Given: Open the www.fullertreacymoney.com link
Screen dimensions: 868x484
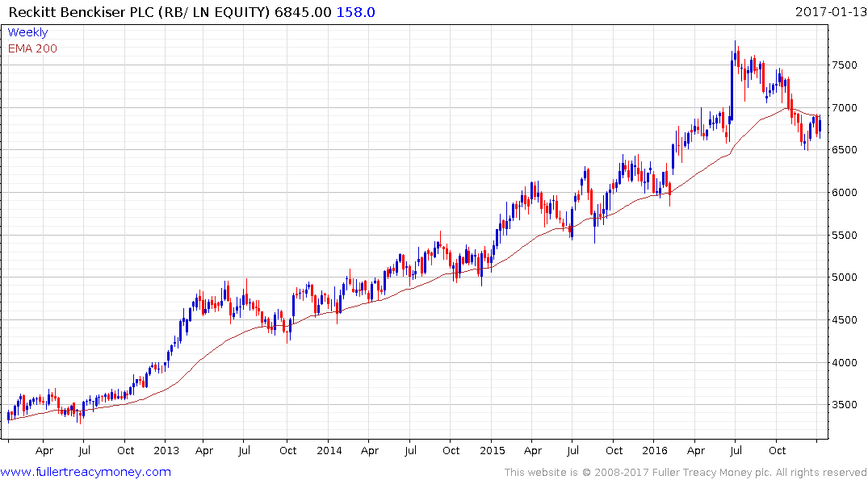Looking at the screenshot, I should [86, 472].
